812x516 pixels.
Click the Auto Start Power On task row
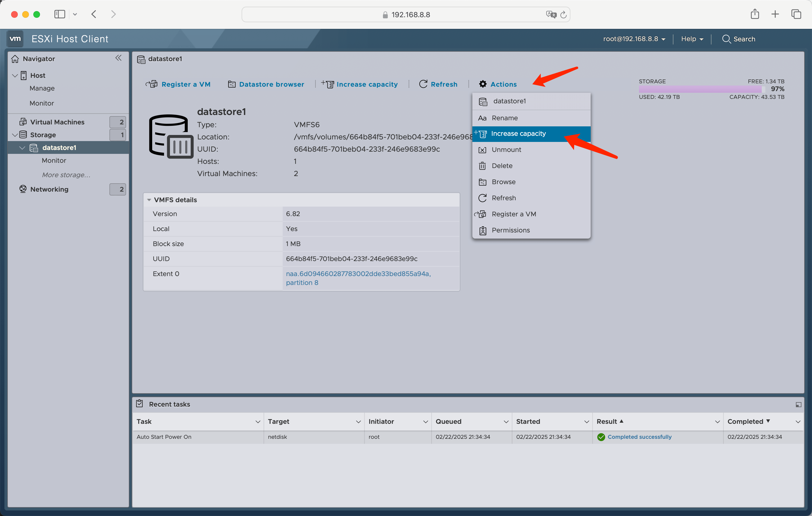[468, 437]
